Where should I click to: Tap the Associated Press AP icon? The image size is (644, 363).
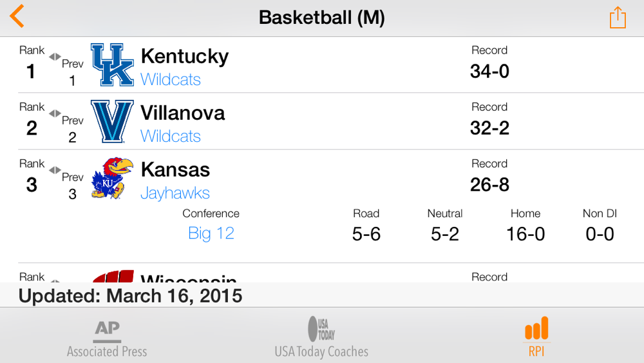pyautogui.click(x=107, y=331)
